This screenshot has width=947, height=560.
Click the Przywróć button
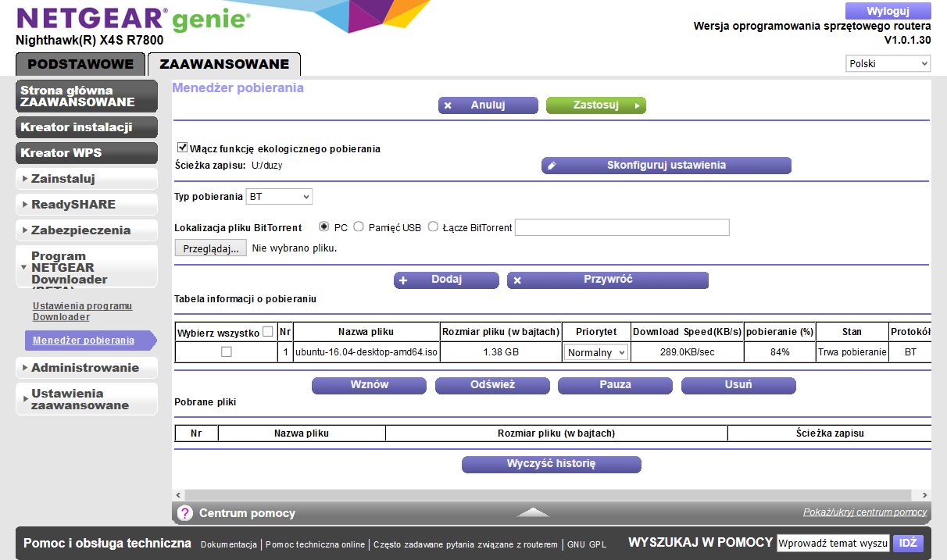[x=608, y=280]
